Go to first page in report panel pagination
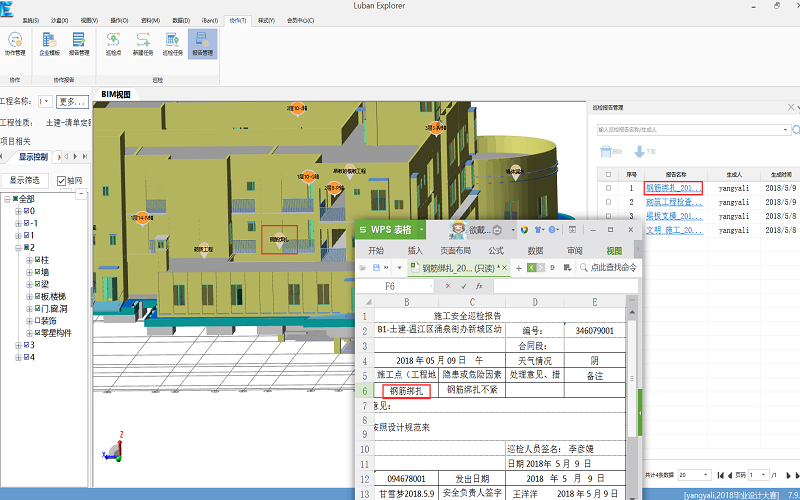800x500 pixels. [720, 475]
